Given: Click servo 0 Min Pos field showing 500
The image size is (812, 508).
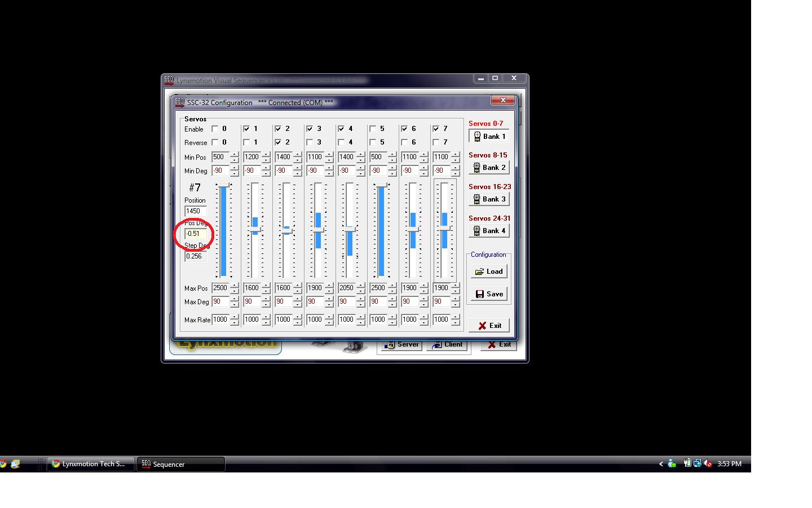Looking at the screenshot, I should coord(220,157).
